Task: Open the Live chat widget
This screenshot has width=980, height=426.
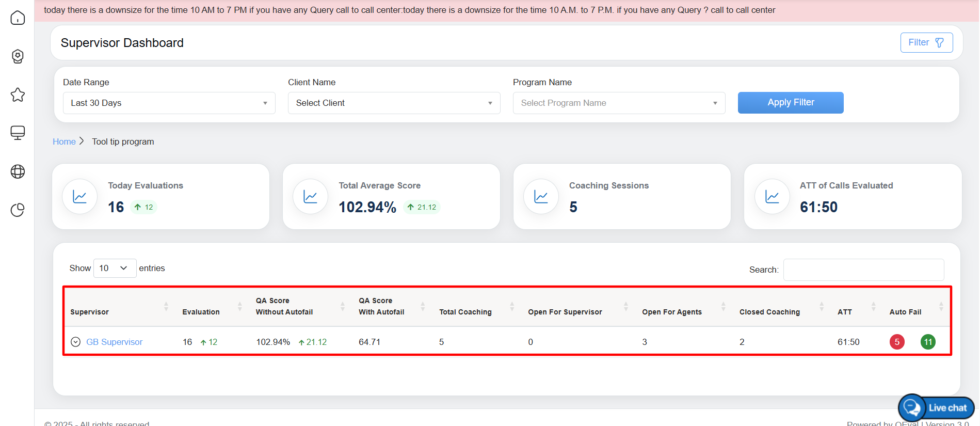Action: click(936, 408)
